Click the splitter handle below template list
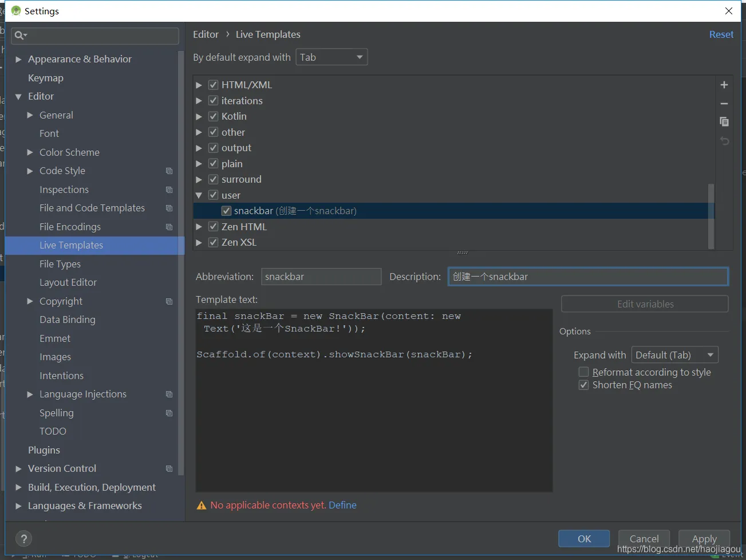Viewport: 746px width, 560px height. (463, 253)
